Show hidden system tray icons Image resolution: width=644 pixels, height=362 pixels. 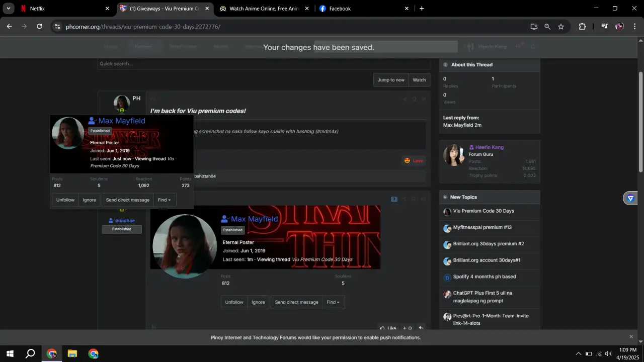[579, 354]
